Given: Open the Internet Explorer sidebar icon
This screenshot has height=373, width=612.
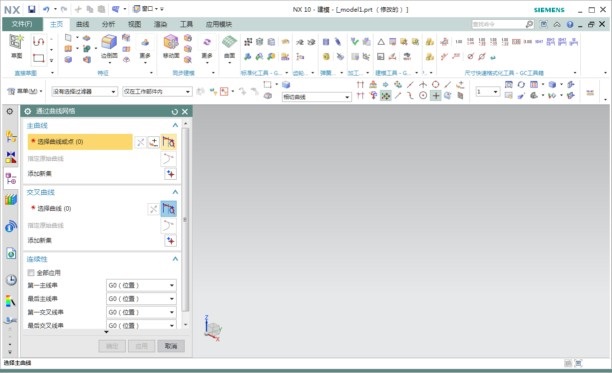Looking at the screenshot, I should click(x=11, y=254).
